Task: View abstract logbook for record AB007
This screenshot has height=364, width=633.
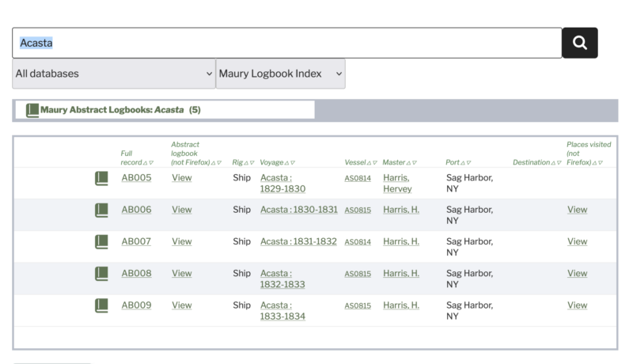Action: [x=181, y=241]
